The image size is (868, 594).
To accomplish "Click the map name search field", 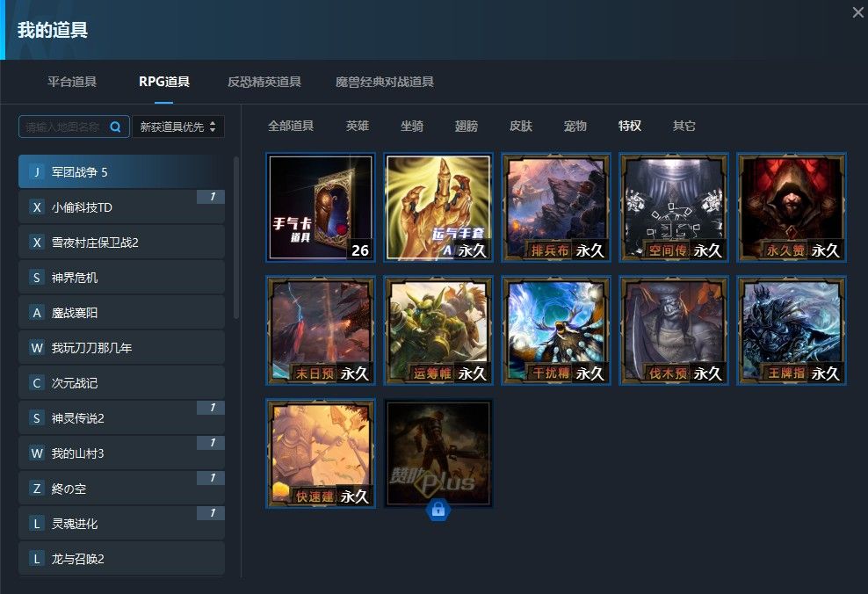I will click(63, 127).
